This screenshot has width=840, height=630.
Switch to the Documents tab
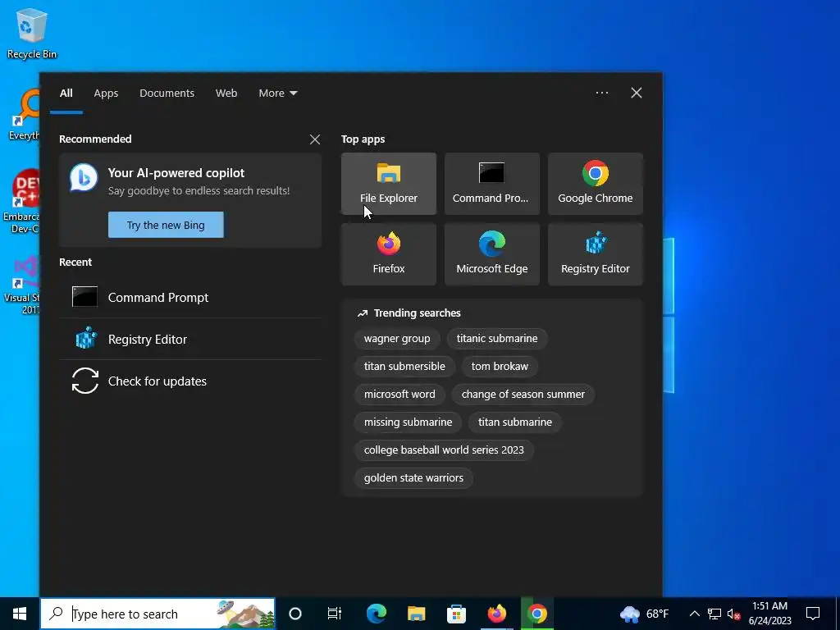[167, 94]
